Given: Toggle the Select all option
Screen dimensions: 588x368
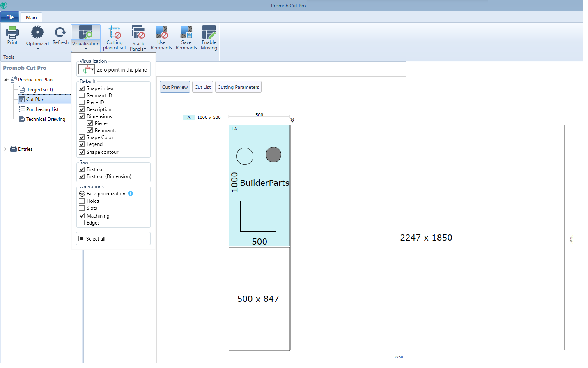Looking at the screenshot, I should 81,239.
